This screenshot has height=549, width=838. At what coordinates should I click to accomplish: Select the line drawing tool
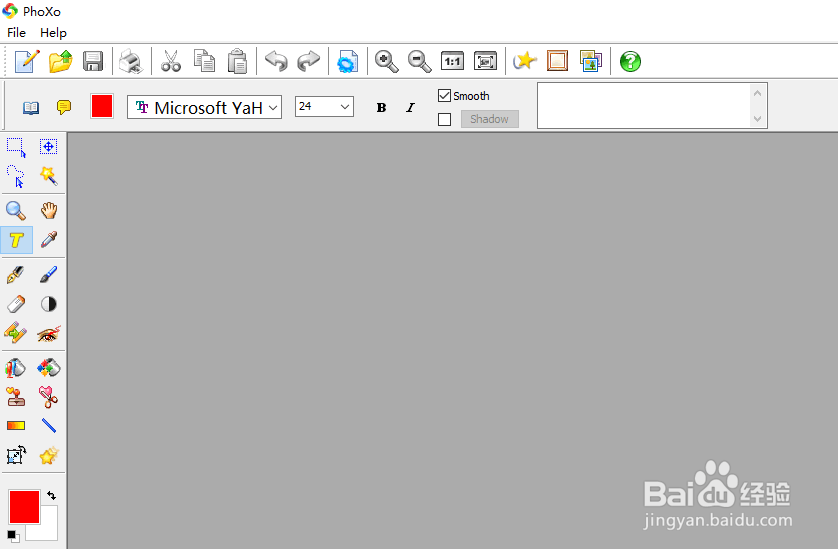click(x=49, y=426)
